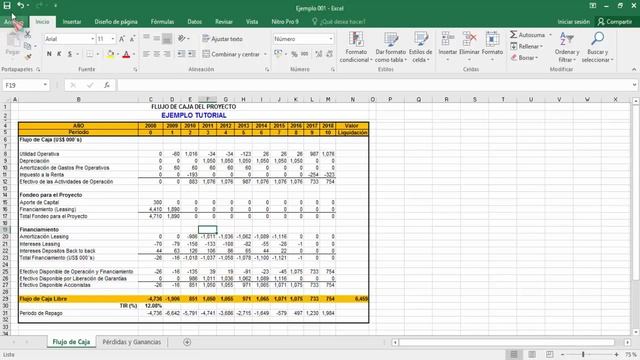Click the Format Painter brush icon

coord(28,57)
